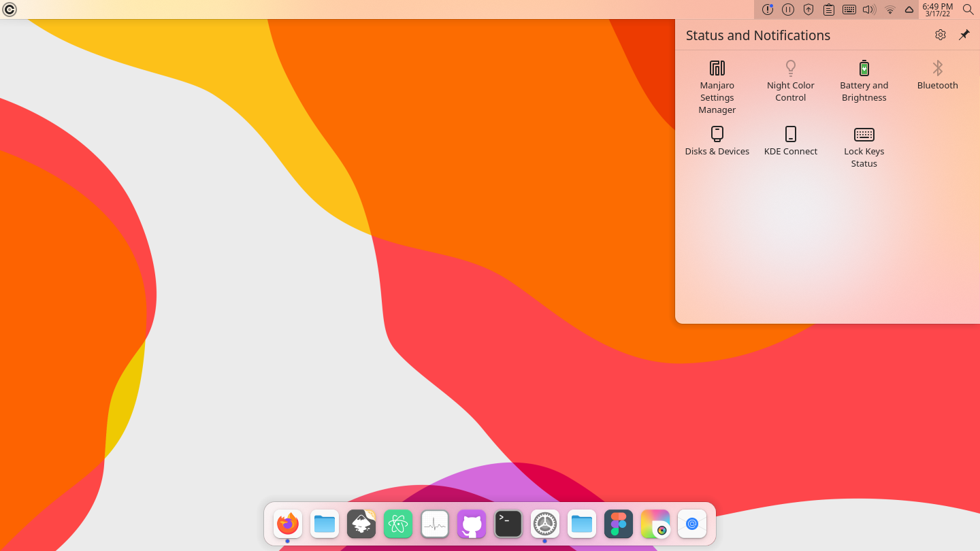
Task: Click the shield updates tray icon
Action: point(808,10)
